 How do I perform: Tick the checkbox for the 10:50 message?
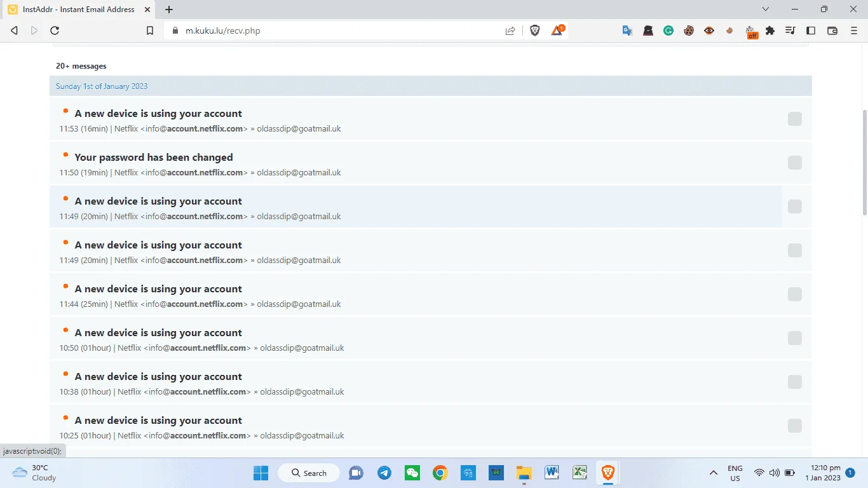tap(795, 338)
